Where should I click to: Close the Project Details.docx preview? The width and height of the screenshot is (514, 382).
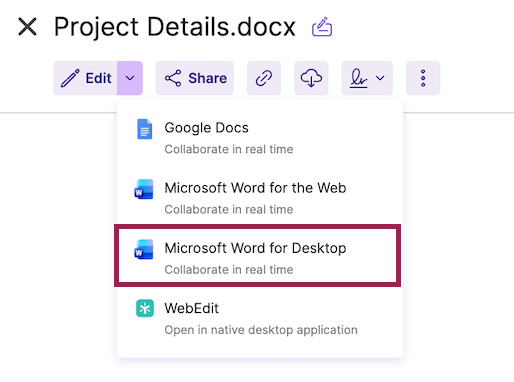point(27,27)
